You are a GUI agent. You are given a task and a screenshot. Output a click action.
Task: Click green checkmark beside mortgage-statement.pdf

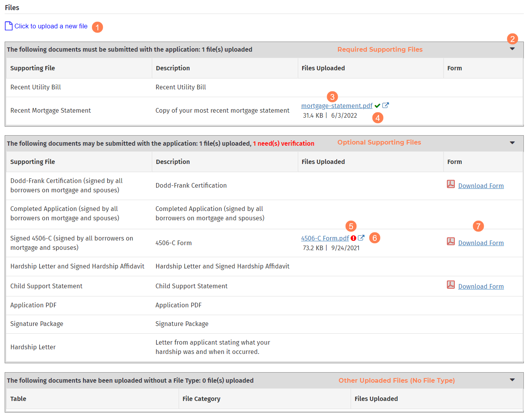click(377, 106)
